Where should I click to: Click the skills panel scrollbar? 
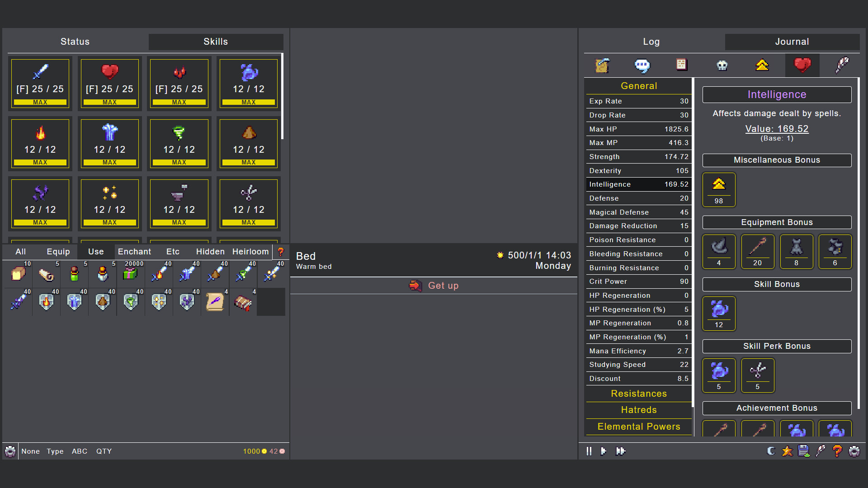tap(282, 96)
